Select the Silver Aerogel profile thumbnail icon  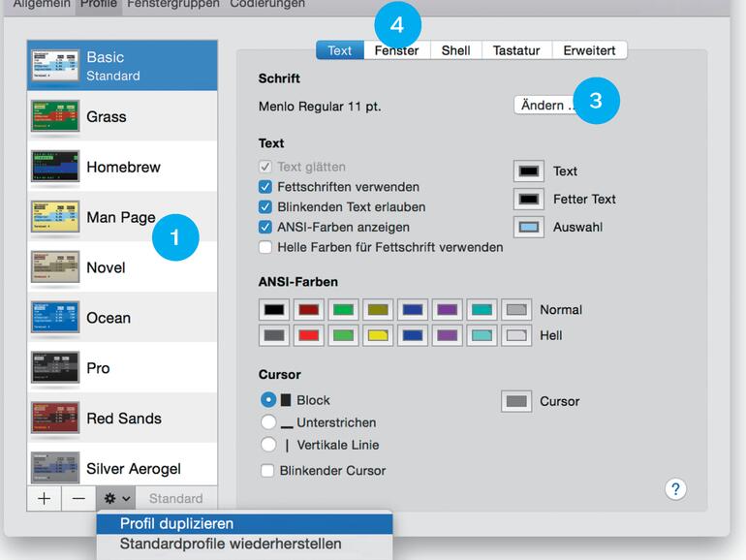tap(55, 468)
